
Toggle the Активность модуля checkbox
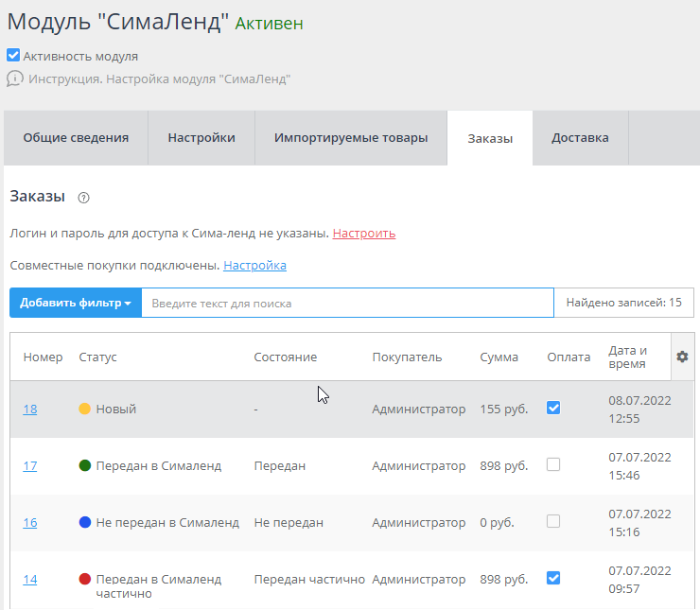13,56
